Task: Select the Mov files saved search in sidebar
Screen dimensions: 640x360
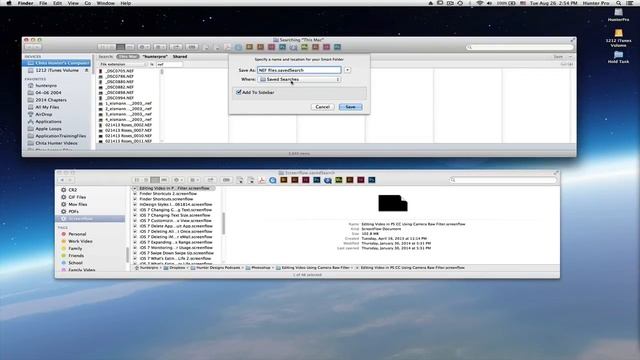Action: coord(77,204)
